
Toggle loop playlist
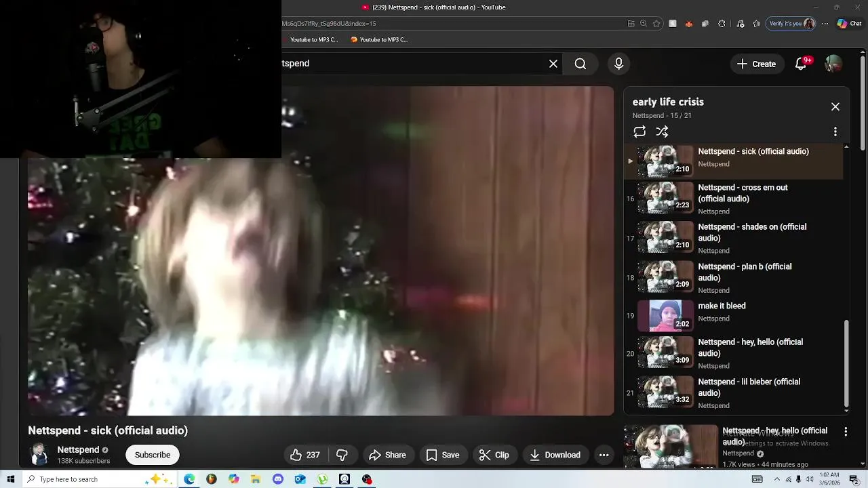pyautogui.click(x=639, y=131)
